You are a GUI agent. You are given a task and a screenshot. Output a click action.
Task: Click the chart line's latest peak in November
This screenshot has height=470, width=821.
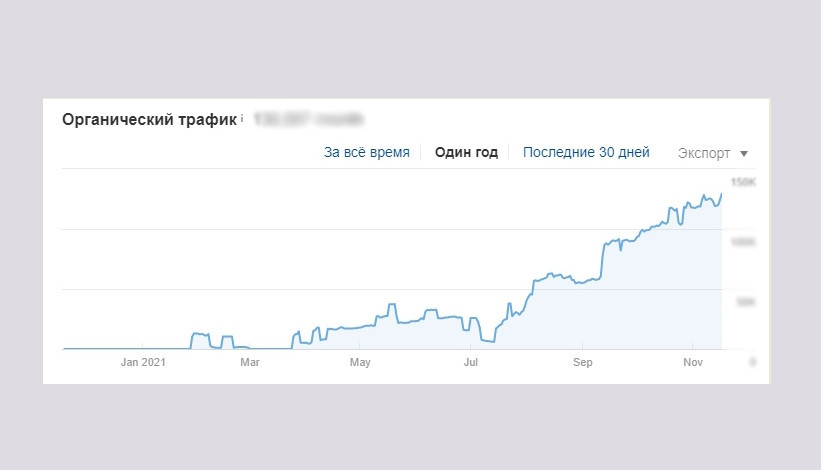(x=721, y=195)
